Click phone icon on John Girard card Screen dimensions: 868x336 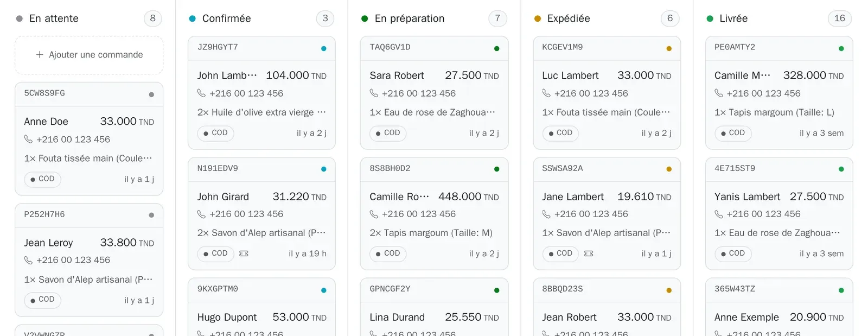point(201,214)
